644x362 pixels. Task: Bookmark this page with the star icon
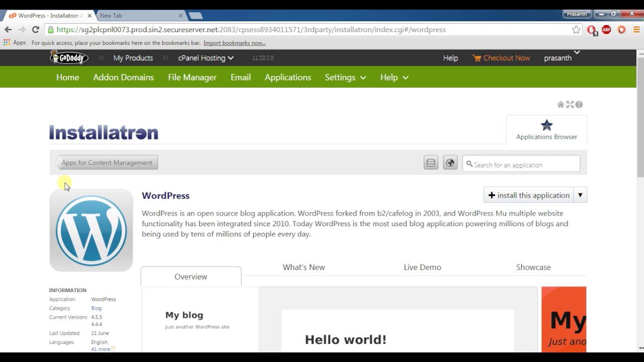point(576,30)
